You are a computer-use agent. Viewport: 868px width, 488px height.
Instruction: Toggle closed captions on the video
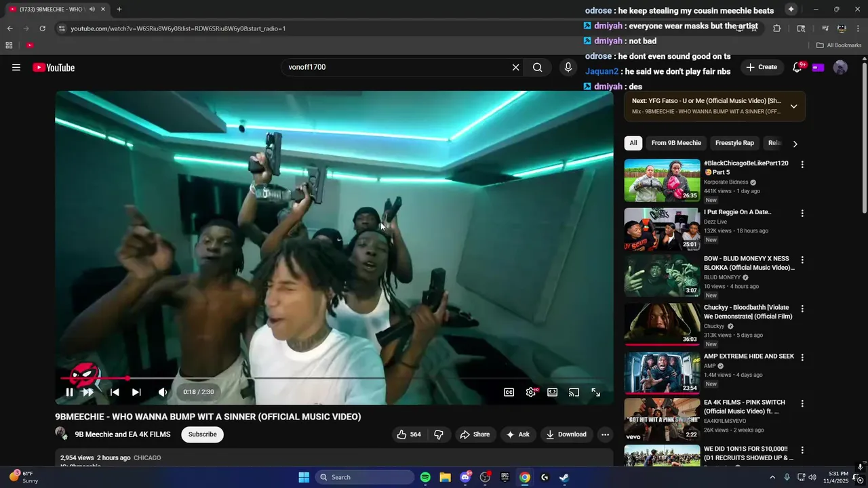point(509,392)
